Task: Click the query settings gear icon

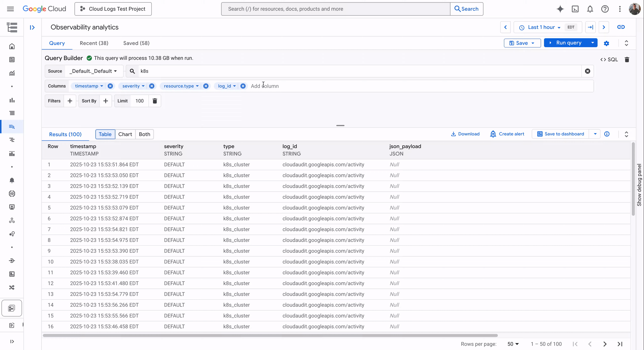Action: pyautogui.click(x=606, y=43)
